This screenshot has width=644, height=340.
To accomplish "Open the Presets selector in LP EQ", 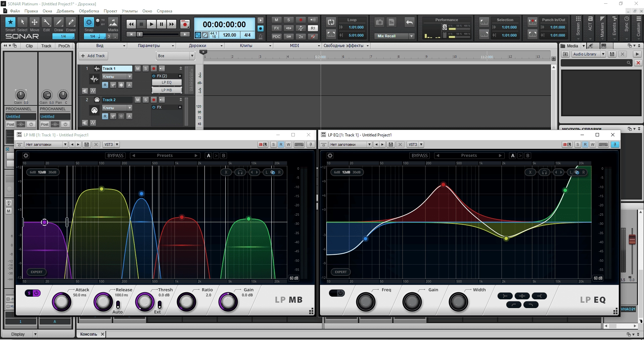I will [469, 156].
